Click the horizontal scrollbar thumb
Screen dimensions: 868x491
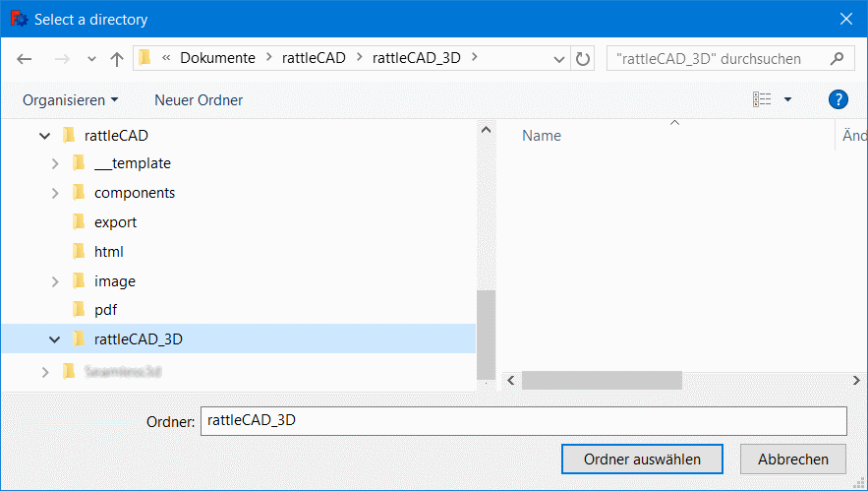coord(602,381)
